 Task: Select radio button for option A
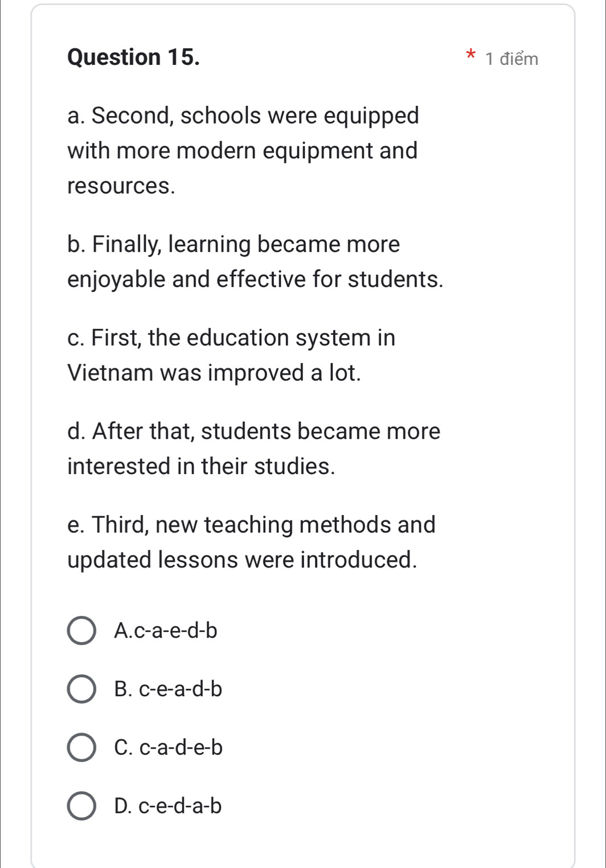coord(82,631)
